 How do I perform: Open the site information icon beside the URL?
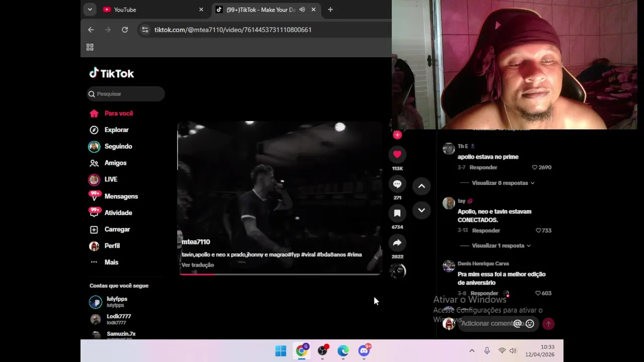click(x=145, y=30)
